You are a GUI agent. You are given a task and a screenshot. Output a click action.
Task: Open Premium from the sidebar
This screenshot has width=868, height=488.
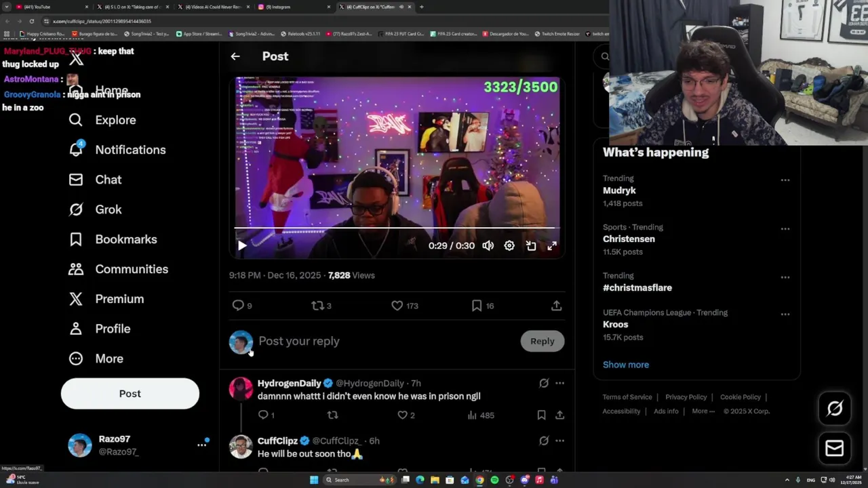coord(106,299)
